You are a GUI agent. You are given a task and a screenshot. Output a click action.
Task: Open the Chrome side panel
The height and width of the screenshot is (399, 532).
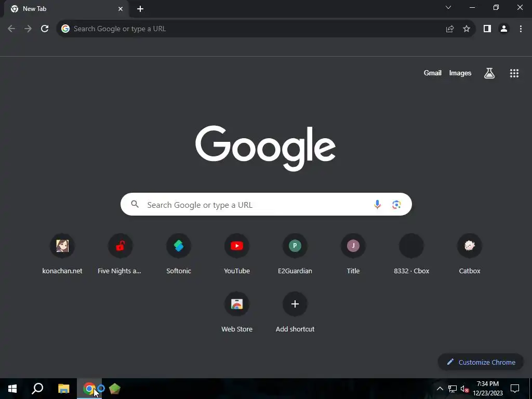point(487,29)
